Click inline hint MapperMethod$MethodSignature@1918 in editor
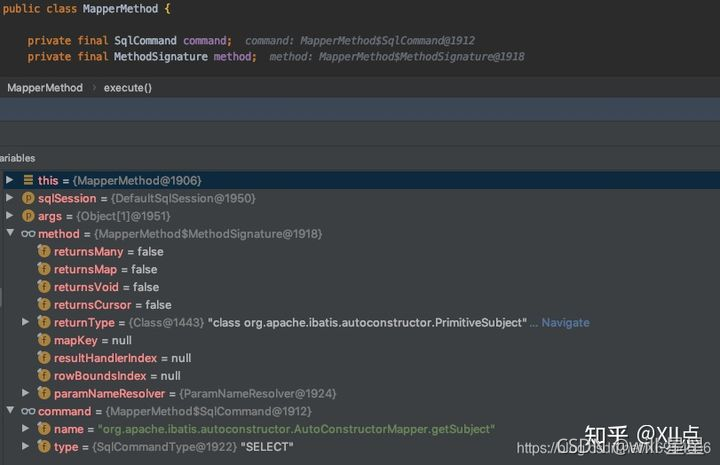 [422, 56]
